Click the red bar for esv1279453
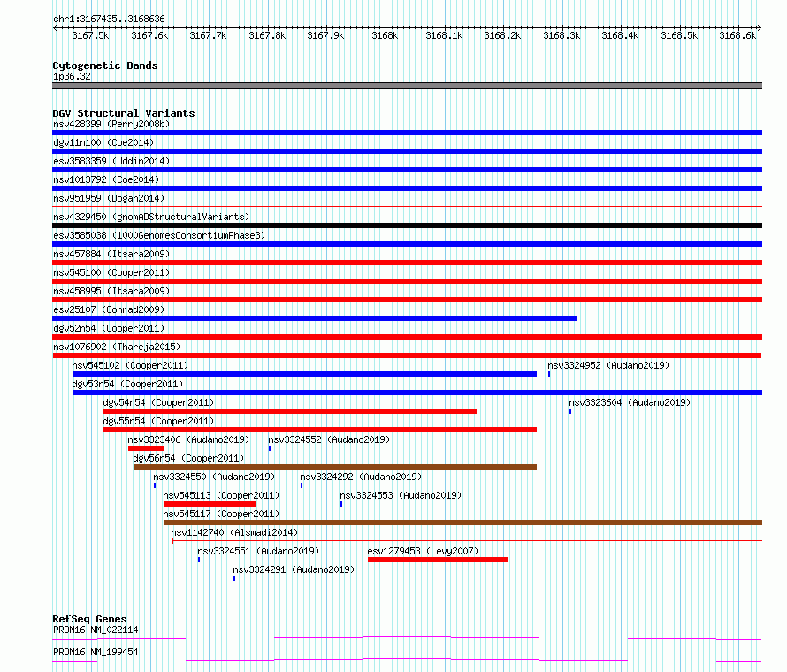This screenshot has width=787, height=672. [439, 560]
